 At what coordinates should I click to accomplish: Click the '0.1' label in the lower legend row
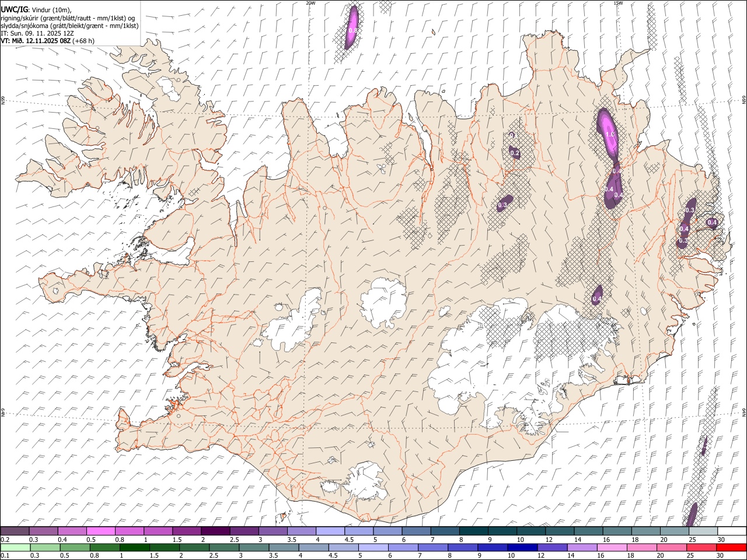click(x=5, y=556)
